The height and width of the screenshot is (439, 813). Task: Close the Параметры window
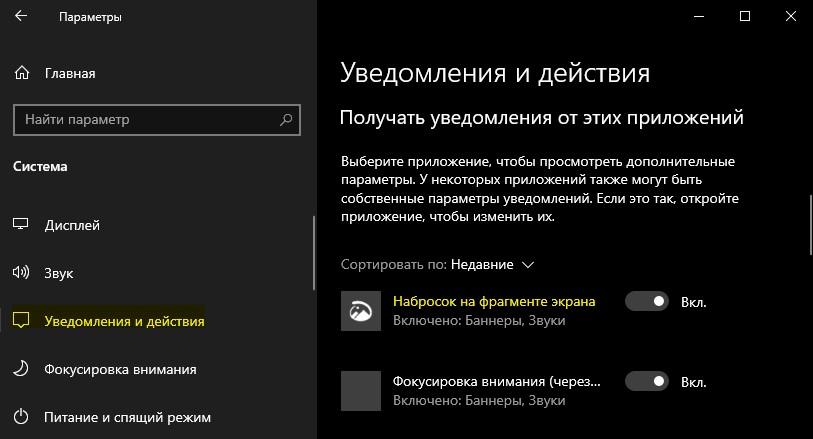tap(790, 16)
